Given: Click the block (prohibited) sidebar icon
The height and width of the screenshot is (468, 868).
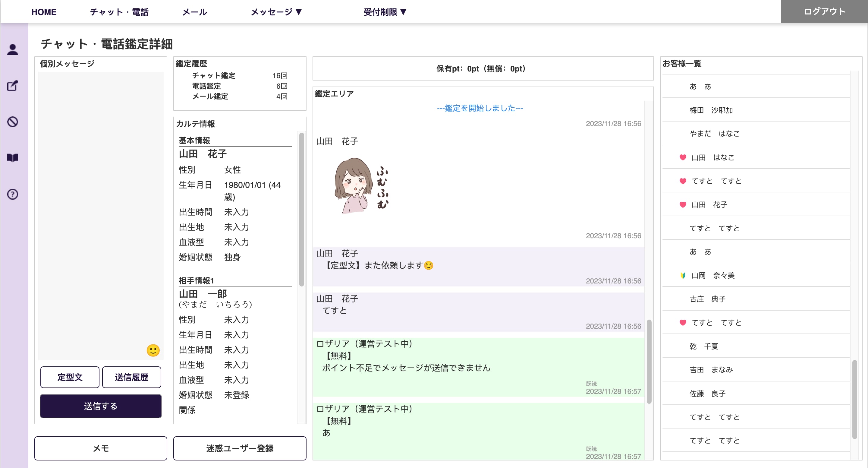Looking at the screenshot, I should point(13,122).
